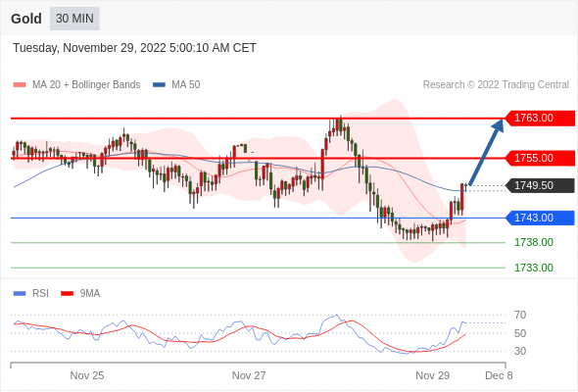This screenshot has height=392, width=578.
Task: Click the blue RSI legend swatch
Action: pyautogui.click(x=20, y=294)
